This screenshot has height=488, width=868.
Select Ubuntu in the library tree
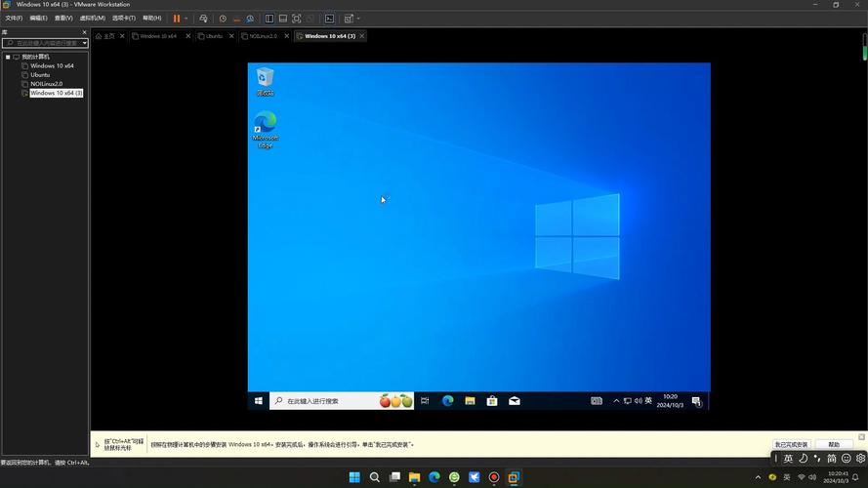click(x=40, y=75)
